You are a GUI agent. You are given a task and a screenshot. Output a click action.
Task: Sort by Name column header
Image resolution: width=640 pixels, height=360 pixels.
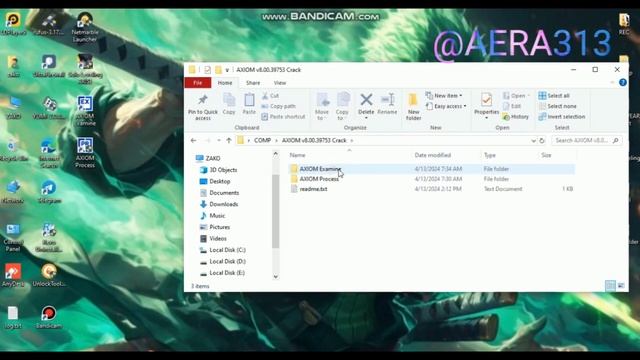[x=298, y=155]
